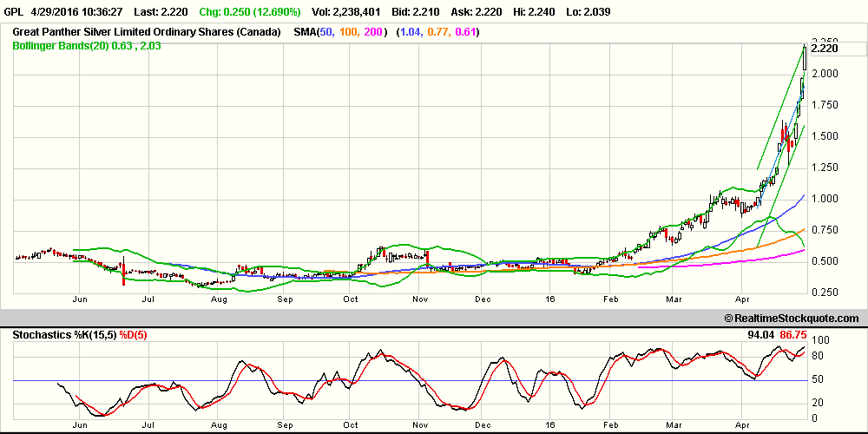Click the 1.250 price axis label

(x=824, y=168)
